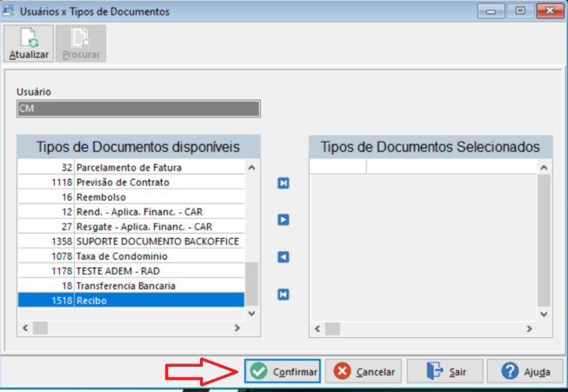Close the Usuários x Tipos de Documentos window
This screenshot has width=568, height=392.
(x=550, y=11)
